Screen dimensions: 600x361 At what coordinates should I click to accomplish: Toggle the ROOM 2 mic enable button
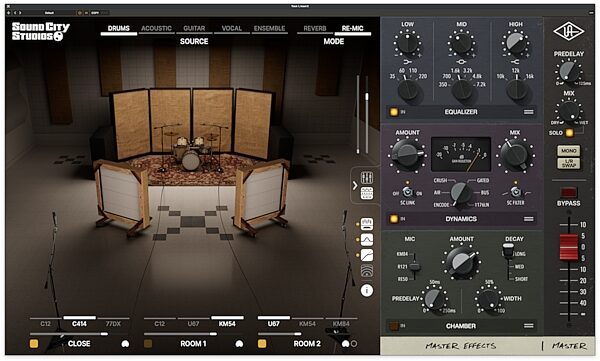point(262,343)
